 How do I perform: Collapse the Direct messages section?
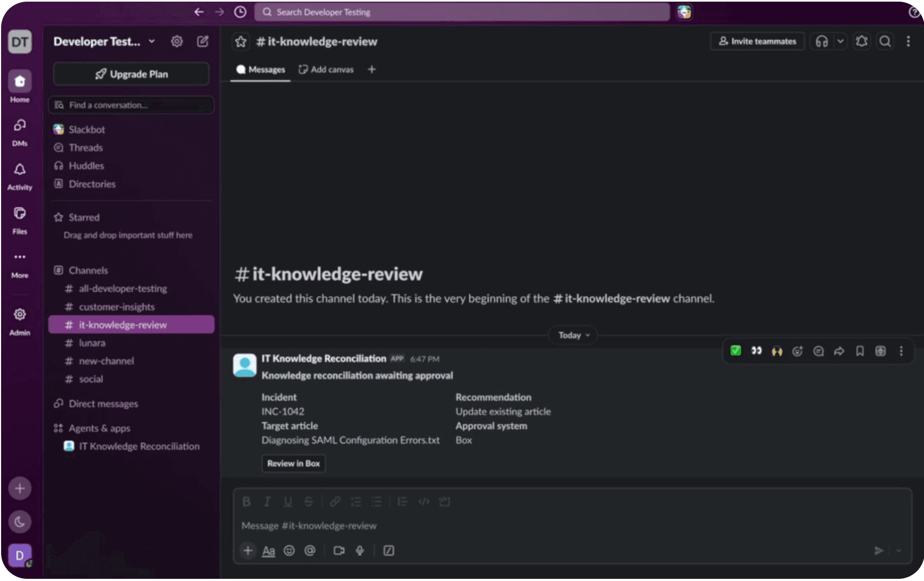coord(103,404)
